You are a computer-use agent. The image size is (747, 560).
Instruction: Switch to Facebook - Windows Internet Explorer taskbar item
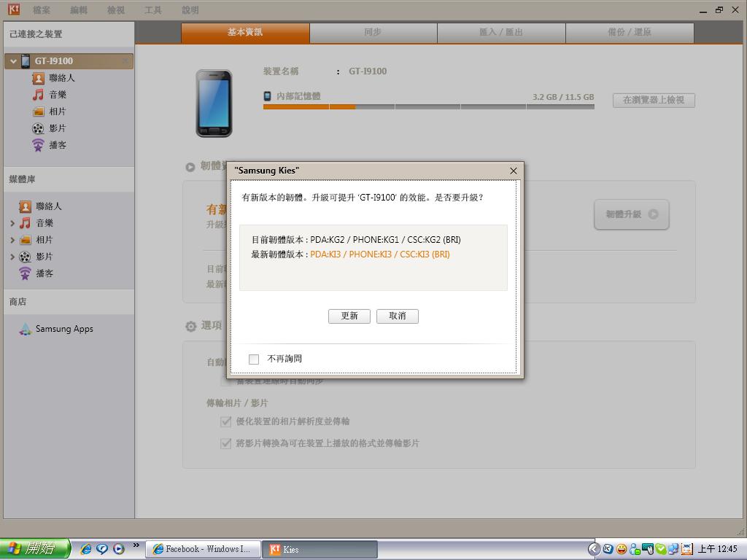pyautogui.click(x=203, y=550)
